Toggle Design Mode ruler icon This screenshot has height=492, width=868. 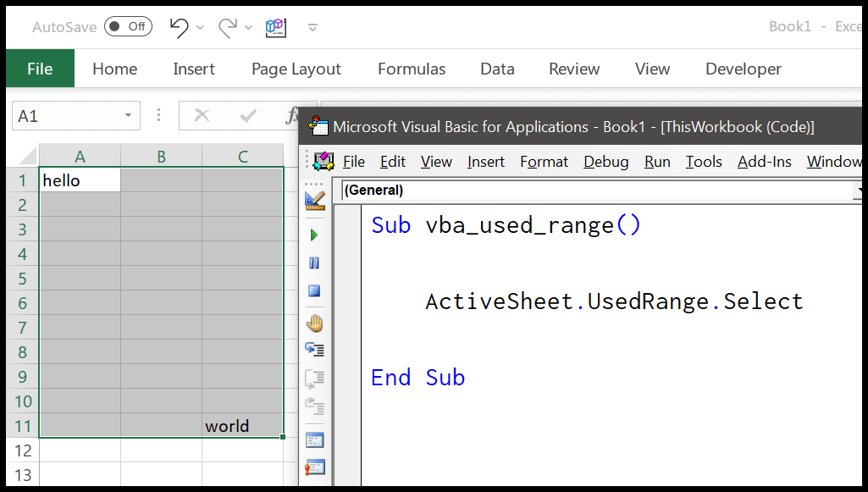coord(315,201)
